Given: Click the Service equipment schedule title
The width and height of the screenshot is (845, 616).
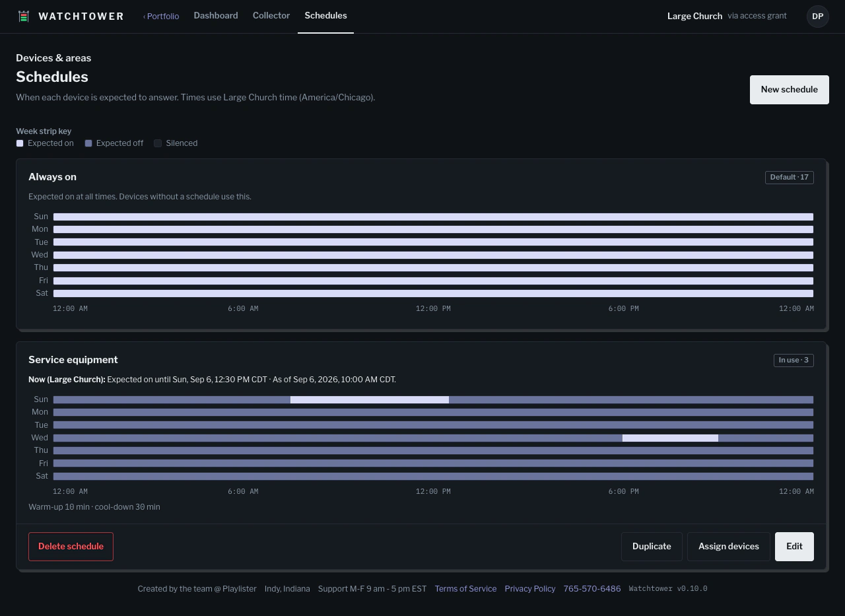Looking at the screenshot, I should pos(73,360).
